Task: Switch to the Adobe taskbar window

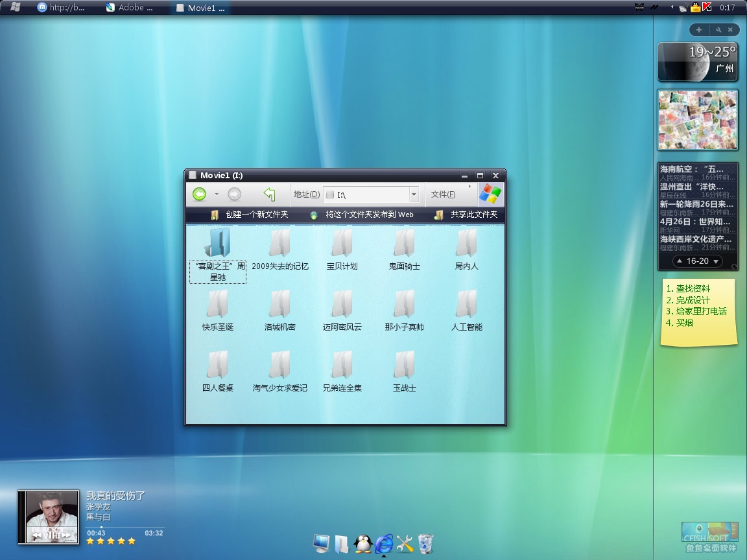Action: (x=130, y=8)
